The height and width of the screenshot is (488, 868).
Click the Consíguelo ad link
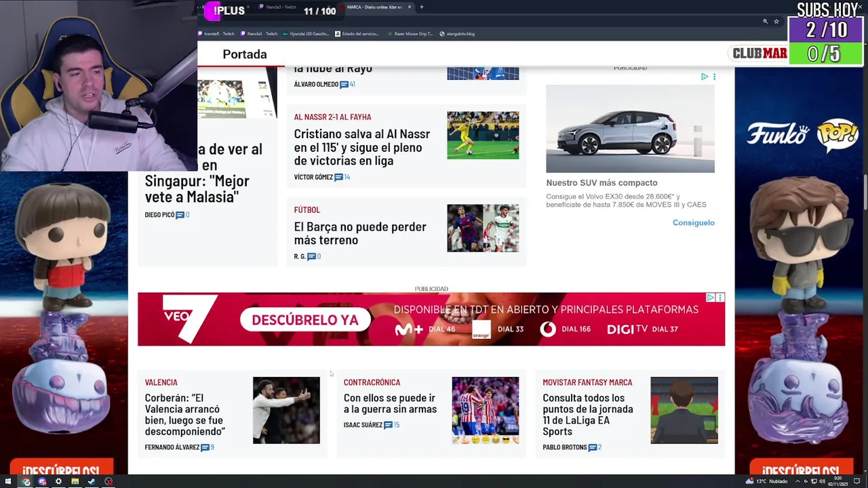(x=693, y=223)
